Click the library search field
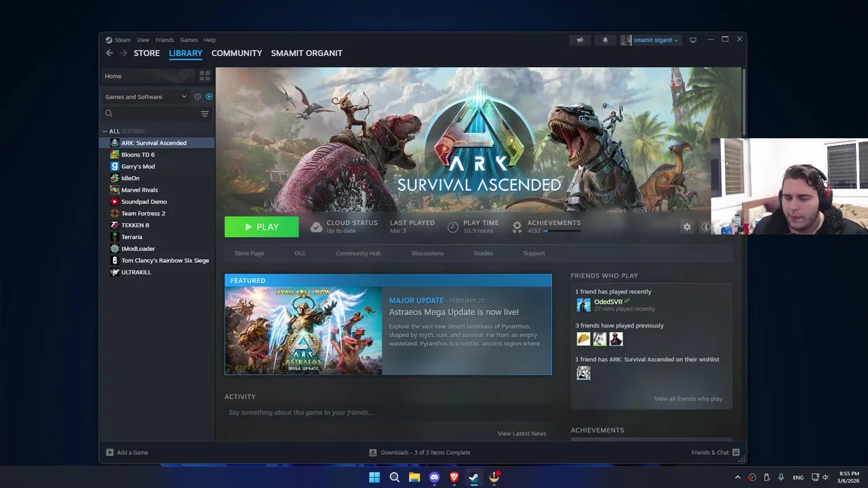This screenshot has width=868, height=488. tap(151, 114)
